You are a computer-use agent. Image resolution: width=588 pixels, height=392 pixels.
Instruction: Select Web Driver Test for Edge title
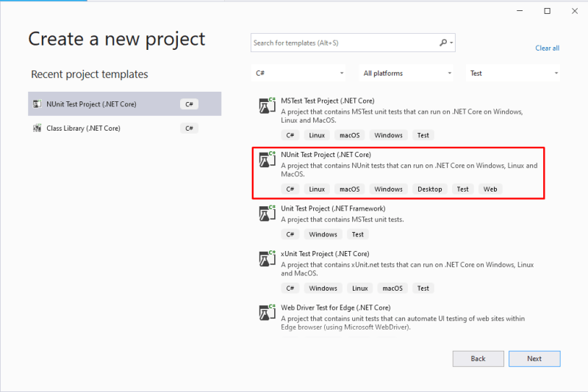click(x=336, y=308)
